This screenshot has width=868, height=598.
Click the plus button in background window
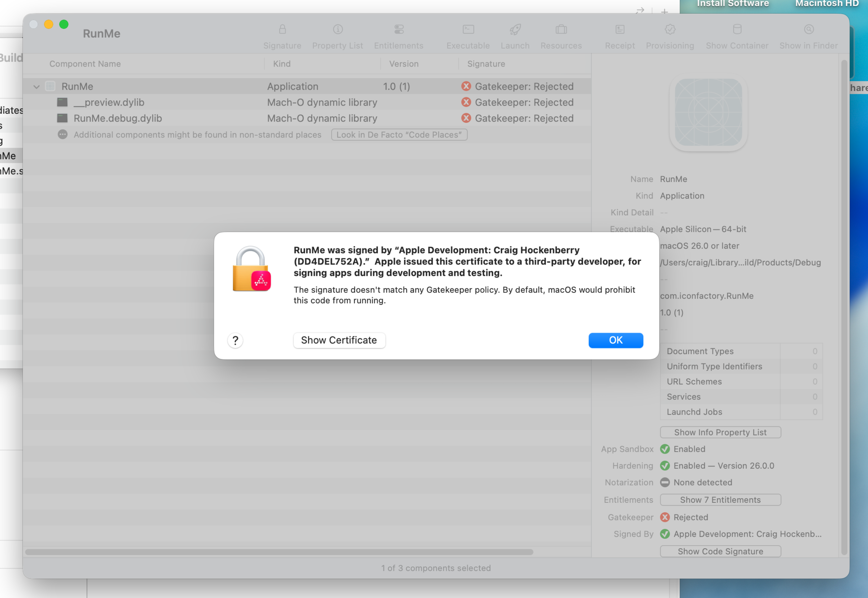point(664,11)
